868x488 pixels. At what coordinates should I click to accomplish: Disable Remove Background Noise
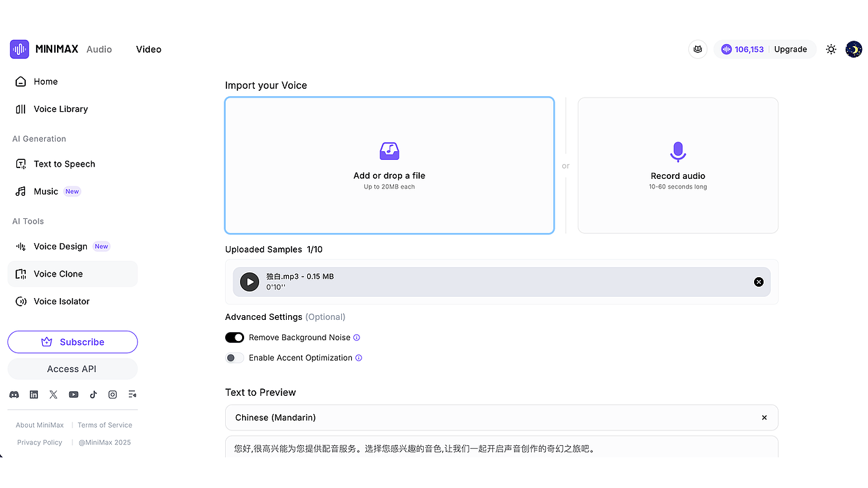234,337
